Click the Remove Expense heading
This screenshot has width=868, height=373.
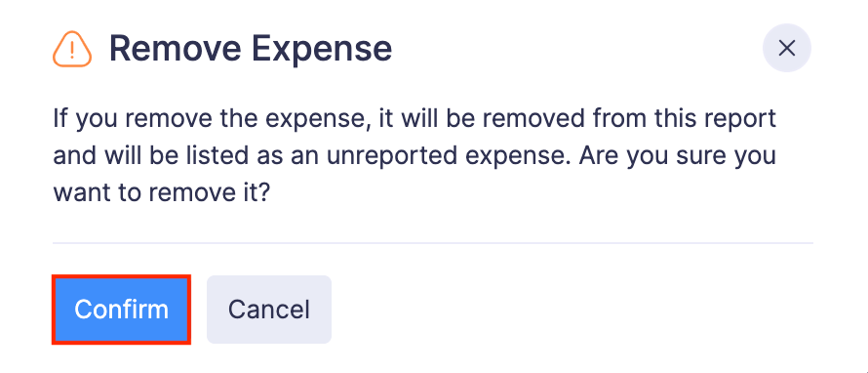[x=251, y=49]
